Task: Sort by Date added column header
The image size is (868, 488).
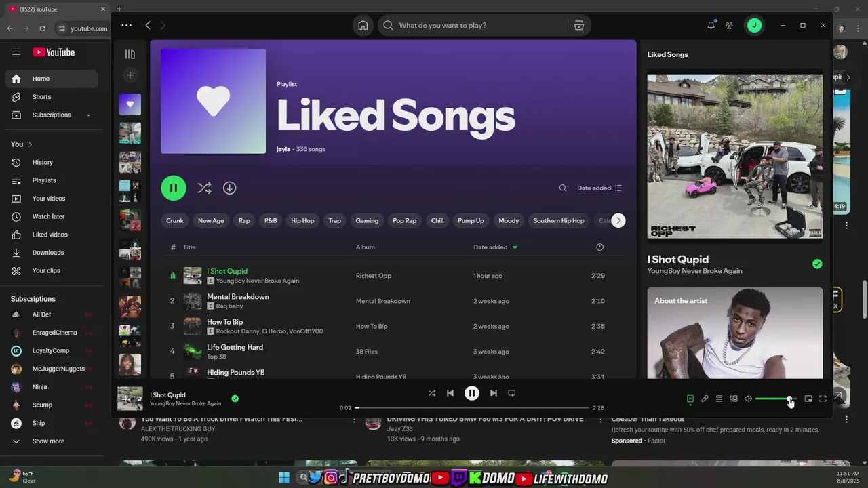Action: (x=495, y=247)
